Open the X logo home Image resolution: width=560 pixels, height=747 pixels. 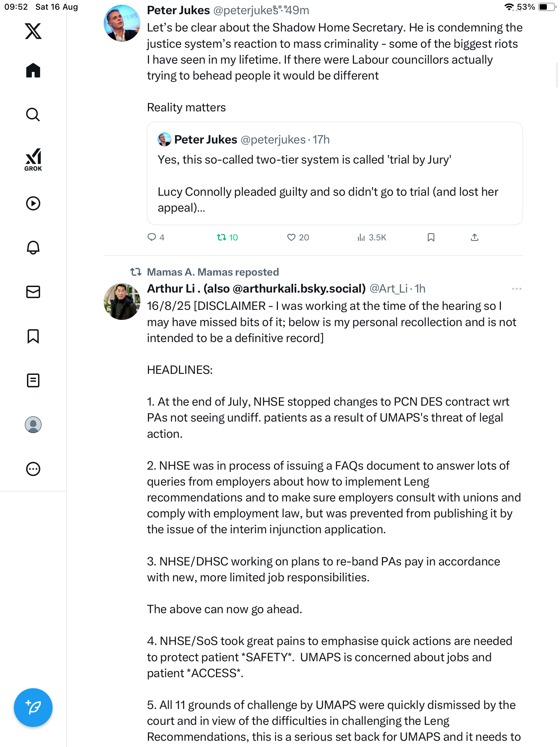click(x=33, y=31)
